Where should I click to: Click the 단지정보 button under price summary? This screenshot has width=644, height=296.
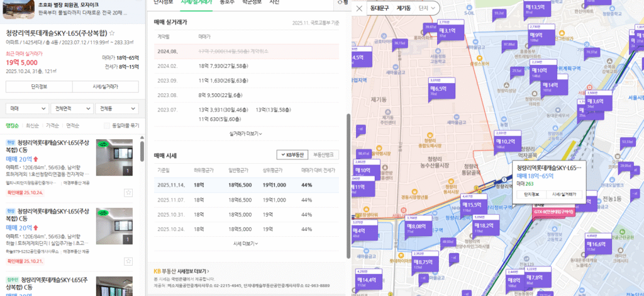(38, 86)
